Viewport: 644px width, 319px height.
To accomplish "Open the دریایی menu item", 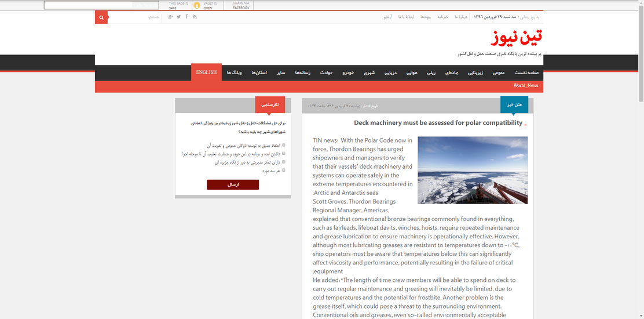I will tap(390, 72).
